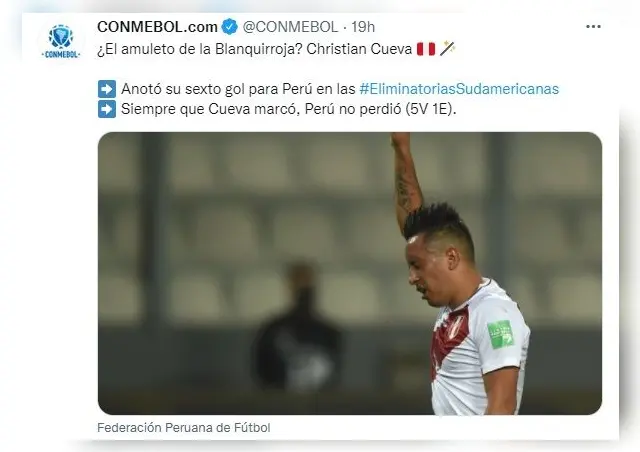Viewport: 640px width, 452px height.
Task: Click the green sleeve patch on the jersey
Action: point(500,334)
